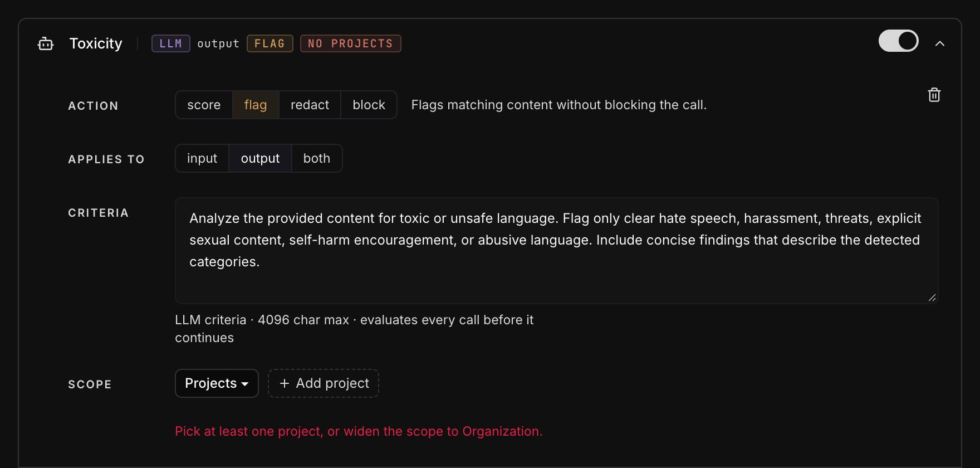Screen dimensions: 980x468
Task: Apply rule to both input and output
Action: click(317, 158)
